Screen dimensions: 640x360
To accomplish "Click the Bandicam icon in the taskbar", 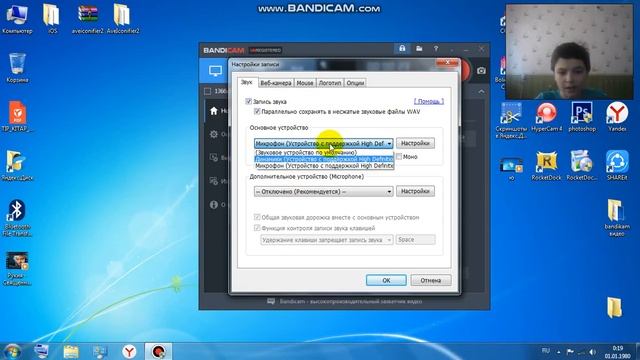I will 158,351.
